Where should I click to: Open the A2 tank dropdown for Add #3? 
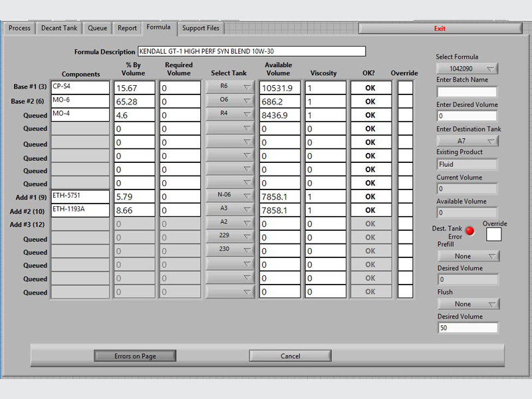click(230, 223)
